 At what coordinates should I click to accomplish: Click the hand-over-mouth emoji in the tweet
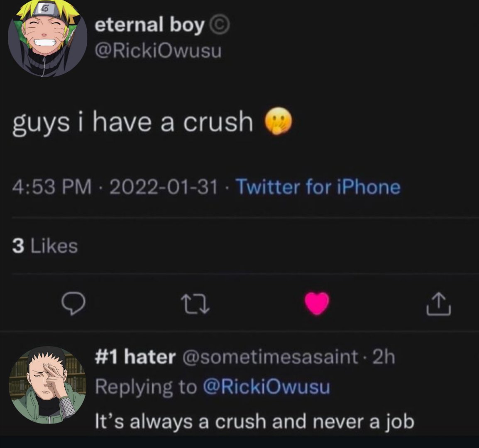point(278,121)
